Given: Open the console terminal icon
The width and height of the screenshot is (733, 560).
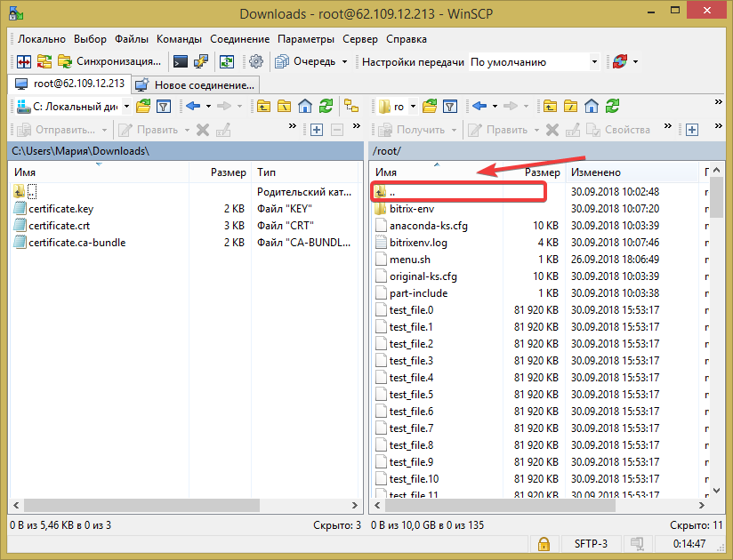Looking at the screenshot, I should point(181,61).
